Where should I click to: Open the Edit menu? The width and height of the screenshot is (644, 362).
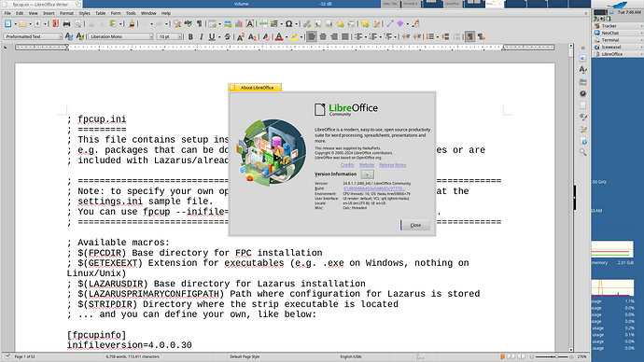click(x=20, y=13)
